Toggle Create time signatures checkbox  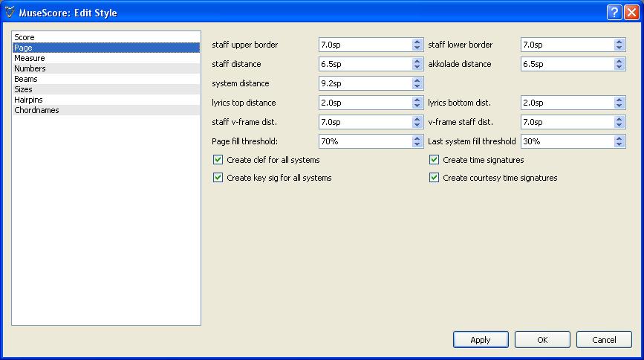(434, 160)
